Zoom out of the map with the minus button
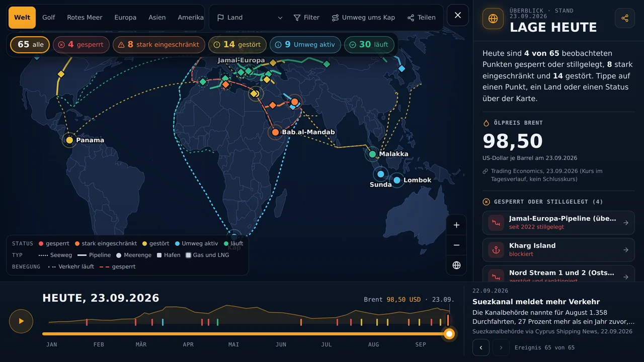 456,245
